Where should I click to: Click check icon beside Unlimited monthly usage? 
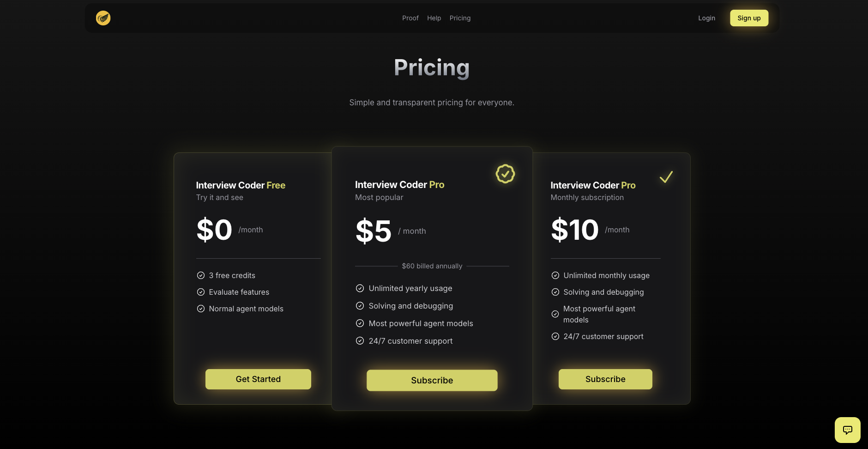click(x=555, y=275)
